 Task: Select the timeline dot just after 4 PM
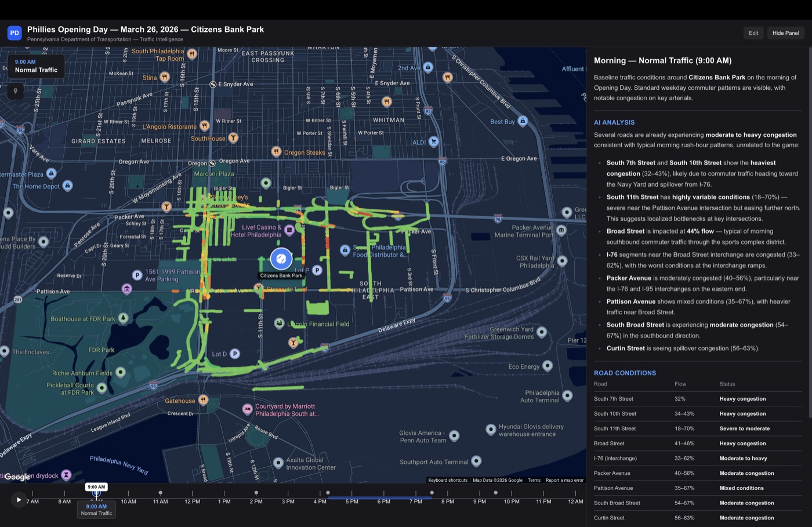click(328, 493)
